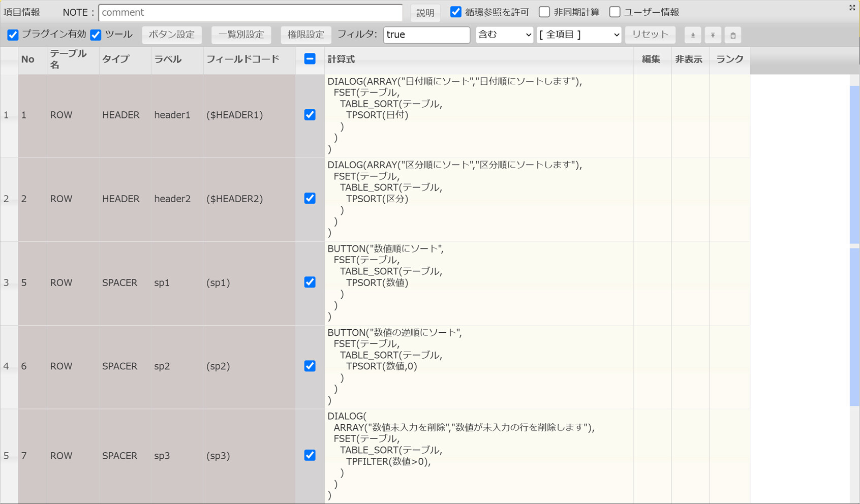Image resolution: width=860 pixels, height=504 pixels.
Task: Enable the 非同期計算 checkbox
Action: tap(544, 12)
